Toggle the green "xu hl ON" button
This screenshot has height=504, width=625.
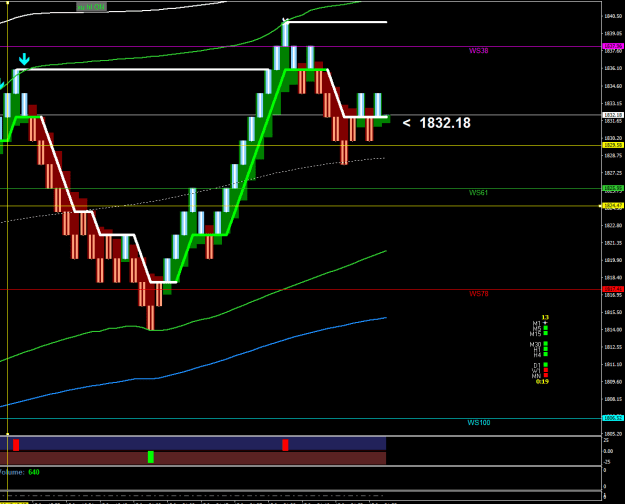(91, 7)
